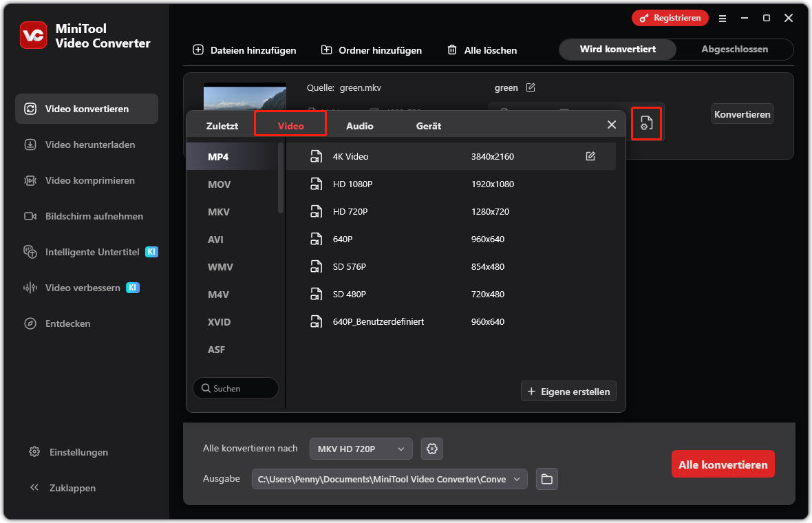Click the SD 480P file icon
812x523 pixels.
click(316, 294)
